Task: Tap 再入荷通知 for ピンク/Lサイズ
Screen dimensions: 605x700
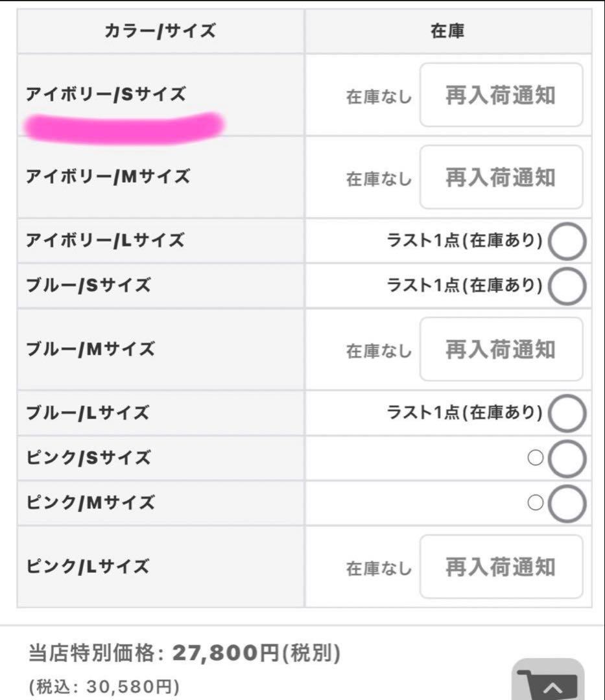Action: pos(501,567)
